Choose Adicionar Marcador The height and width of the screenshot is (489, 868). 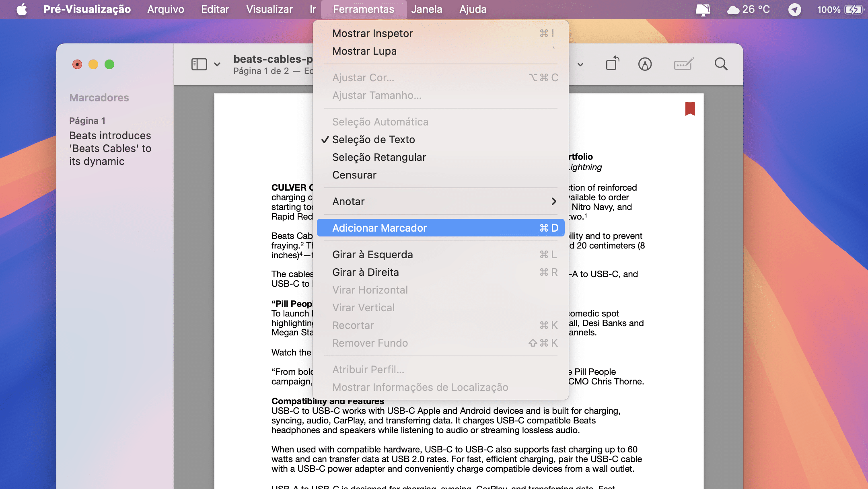pos(441,228)
